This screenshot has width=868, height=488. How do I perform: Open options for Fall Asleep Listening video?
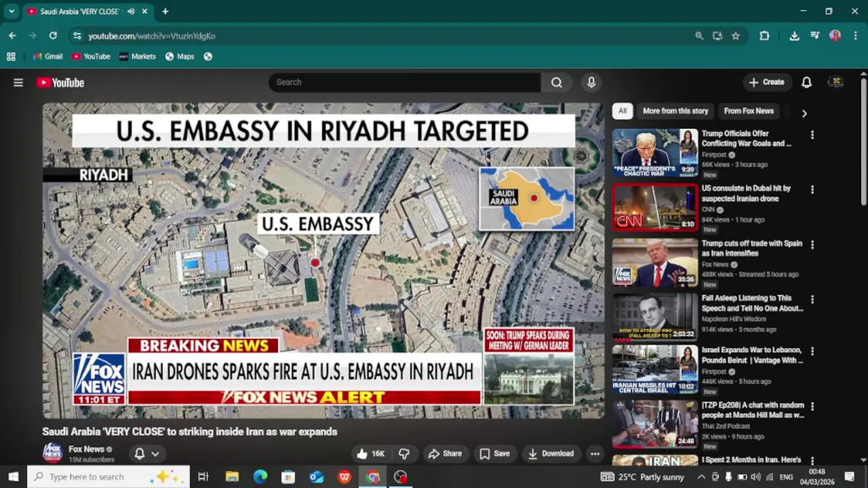812,300
